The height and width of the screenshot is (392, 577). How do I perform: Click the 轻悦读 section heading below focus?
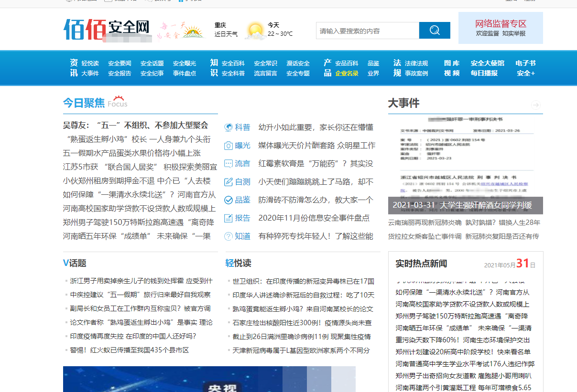(238, 263)
